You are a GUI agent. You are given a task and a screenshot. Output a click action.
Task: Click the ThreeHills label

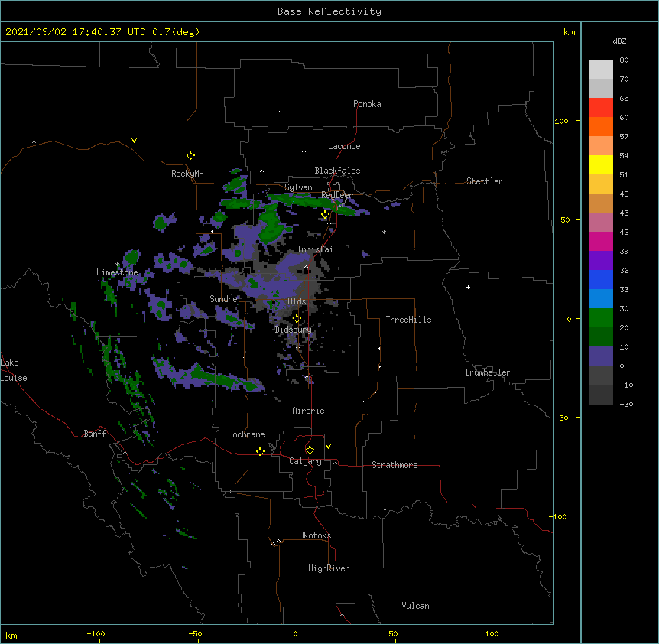(x=408, y=320)
